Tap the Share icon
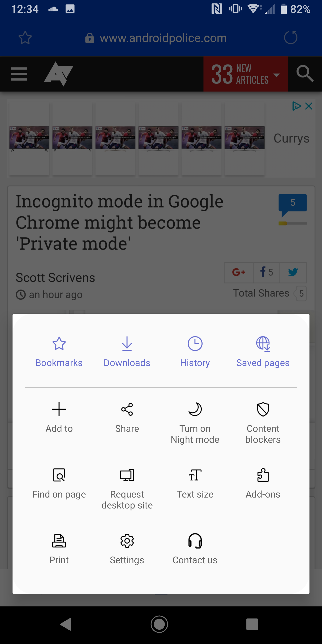Image resolution: width=322 pixels, height=644 pixels. pyautogui.click(x=127, y=409)
